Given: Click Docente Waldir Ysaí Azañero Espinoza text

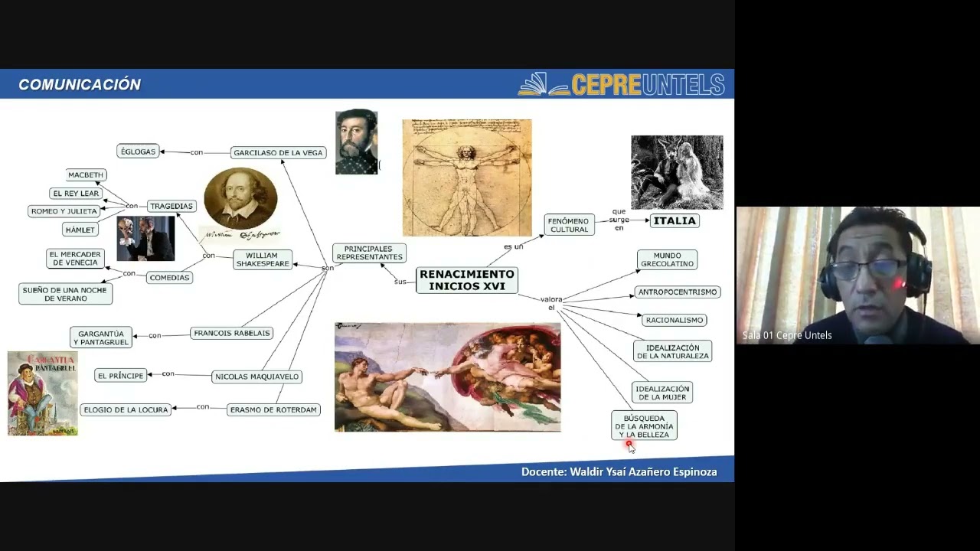Looking at the screenshot, I should pyautogui.click(x=619, y=472).
